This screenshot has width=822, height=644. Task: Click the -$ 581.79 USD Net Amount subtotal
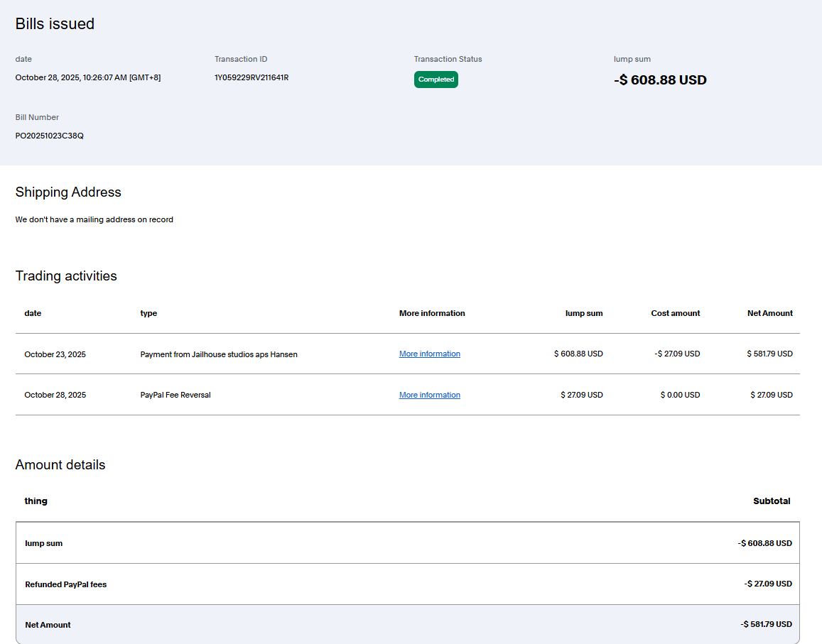tap(765, 624)
